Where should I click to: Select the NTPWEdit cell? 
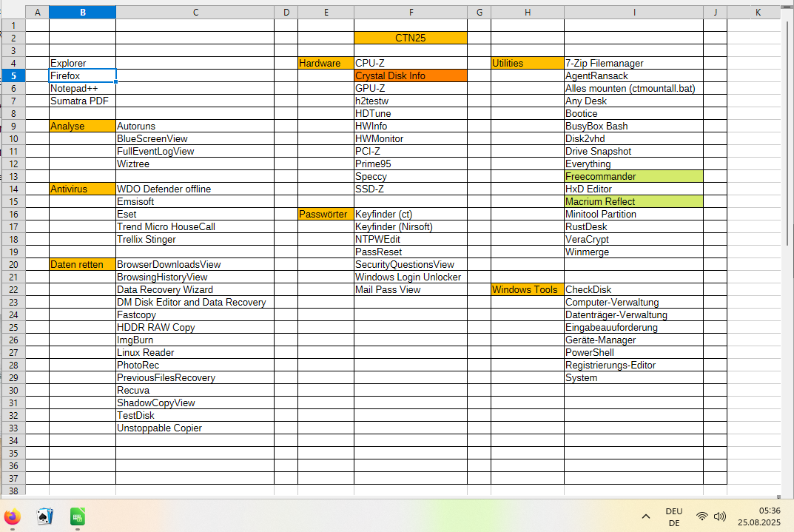coord(411,240)
